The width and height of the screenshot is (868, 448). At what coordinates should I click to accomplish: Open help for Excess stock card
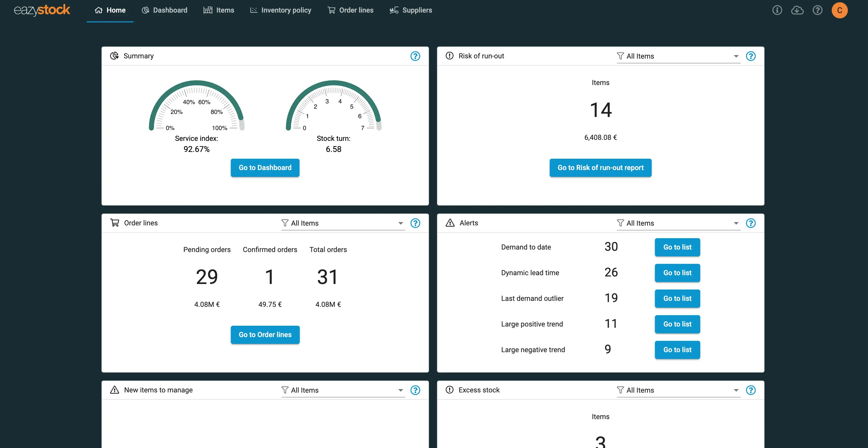click(x=751, y=390)
